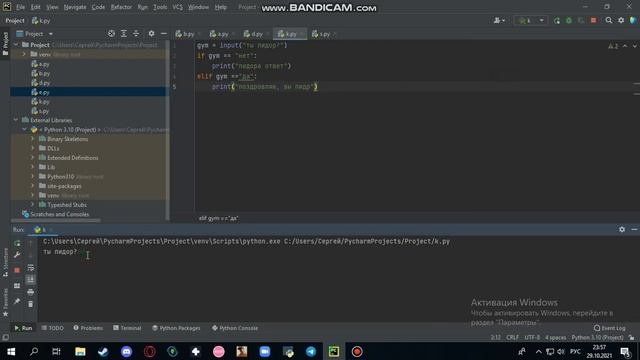Expand the site-packages folder

[33, 186]
